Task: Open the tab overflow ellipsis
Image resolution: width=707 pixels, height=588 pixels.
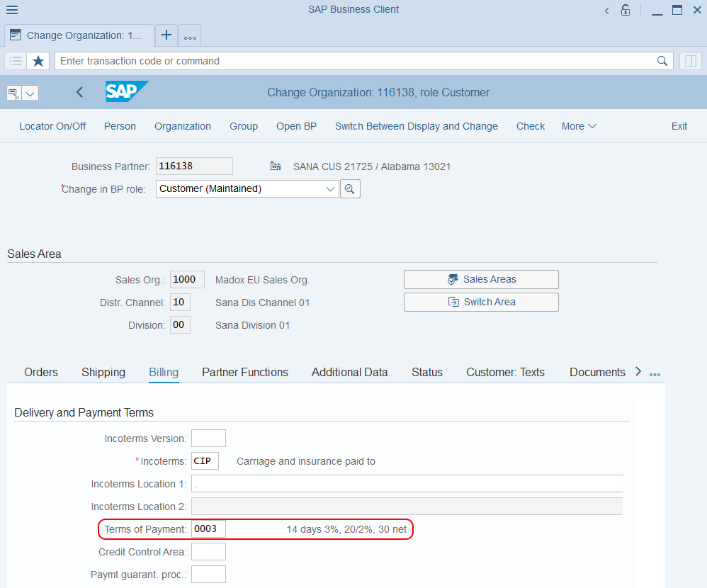Action: 190,36
